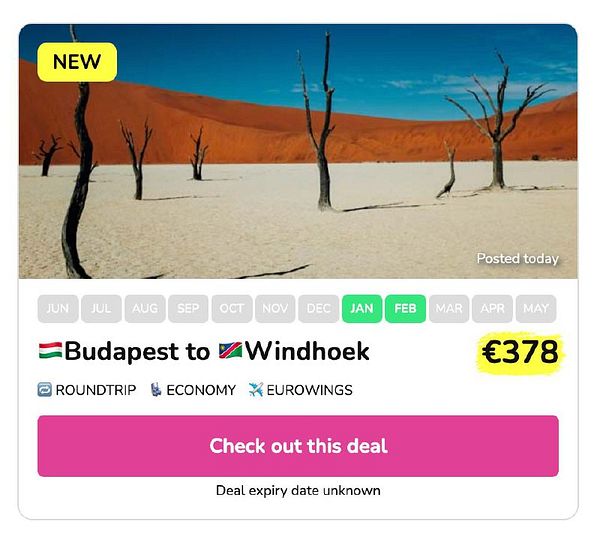The width and height of the screenshot is (600, 545).
Task: Click the Namibian flag icon
Action: (230, 350)
